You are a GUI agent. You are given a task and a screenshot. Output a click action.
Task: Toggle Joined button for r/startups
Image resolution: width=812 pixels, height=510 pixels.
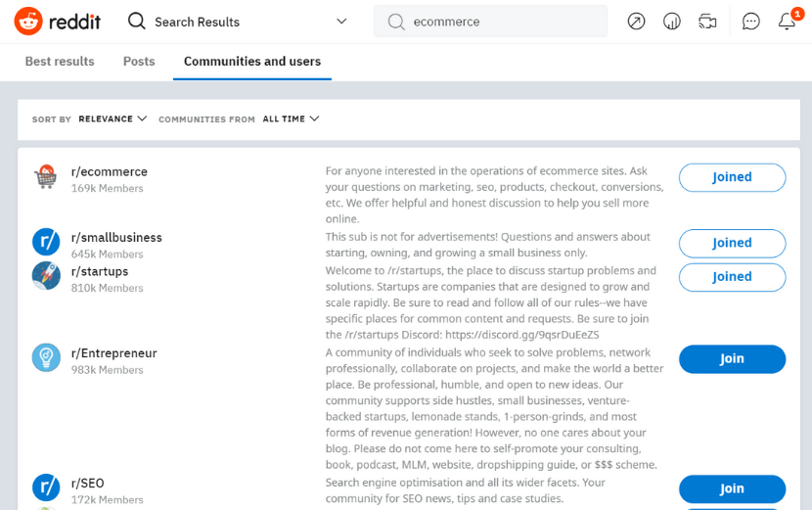click(x=732, y=277)
